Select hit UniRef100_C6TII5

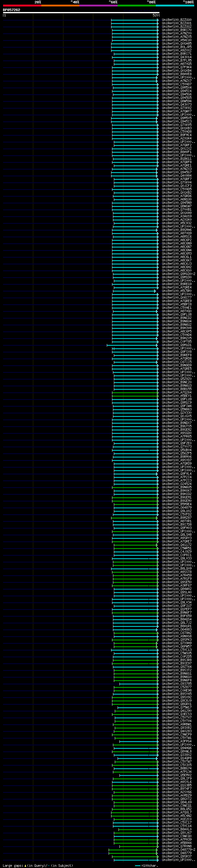pos(176,362)
